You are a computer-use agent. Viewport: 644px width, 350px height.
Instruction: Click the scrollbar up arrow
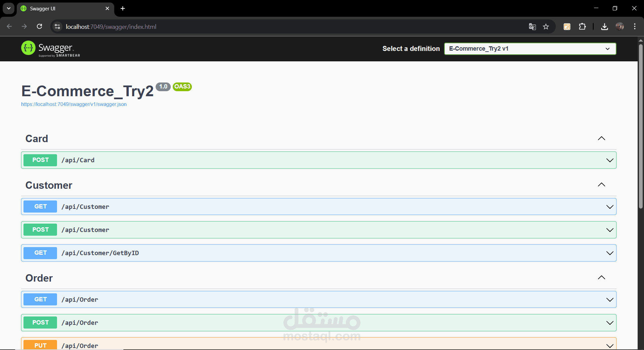pyautogui.click(x=641, y=40)
